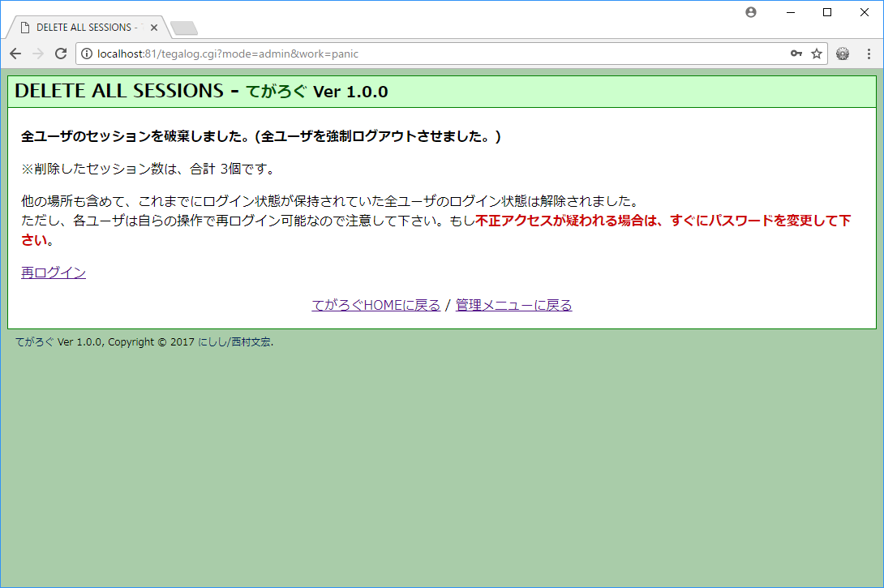Open saved password key icon

pos(796,54)
